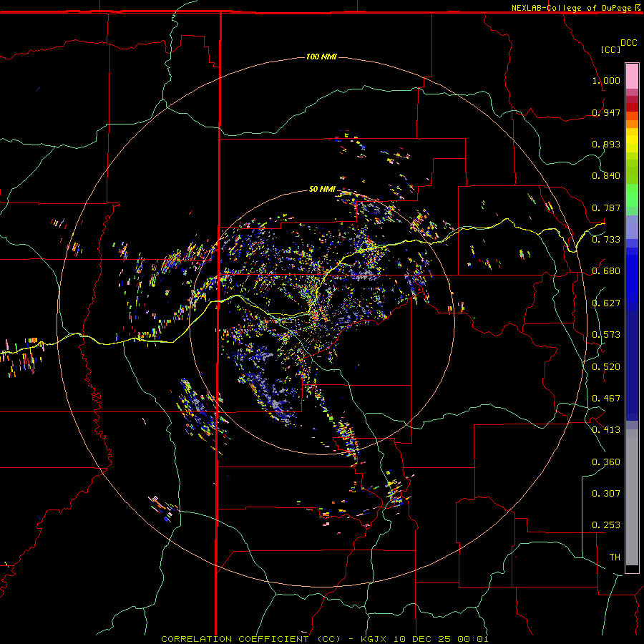Click the 0.733 color scale value
The width and height of the screenshot is (644, 644).
(606, 240)
